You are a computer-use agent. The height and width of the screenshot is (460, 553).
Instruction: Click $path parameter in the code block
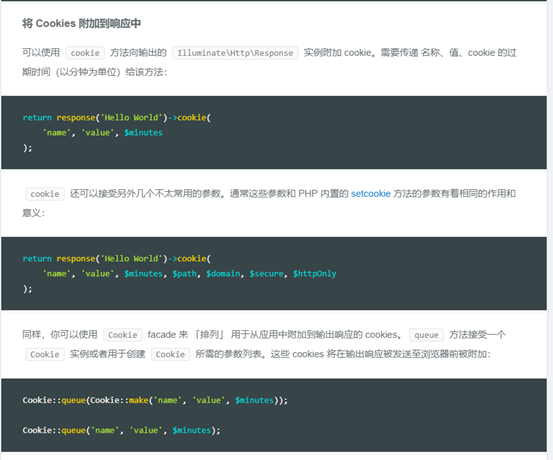point(184,274)
